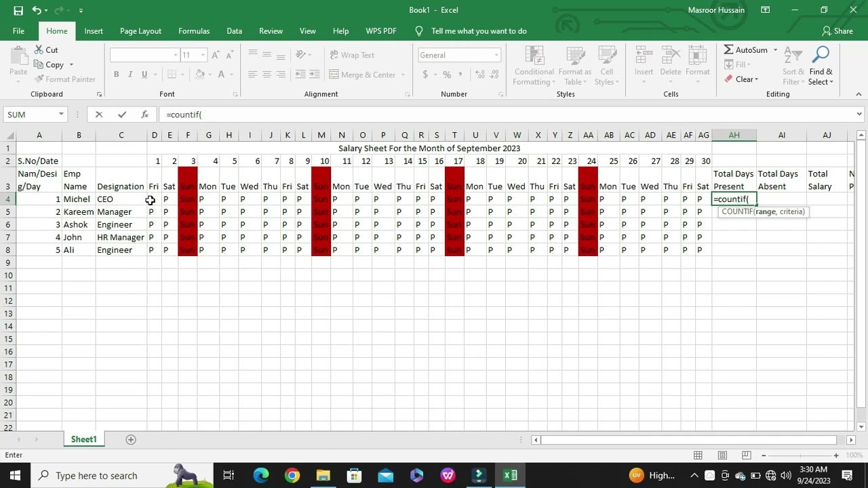Expand the Clear dropdown
The width and height of the screenshot is (868, 488).
757,79
